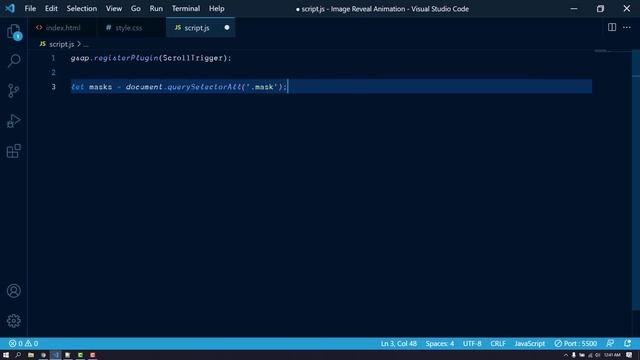Click line number 1 in gutter

tap(53, 58)
